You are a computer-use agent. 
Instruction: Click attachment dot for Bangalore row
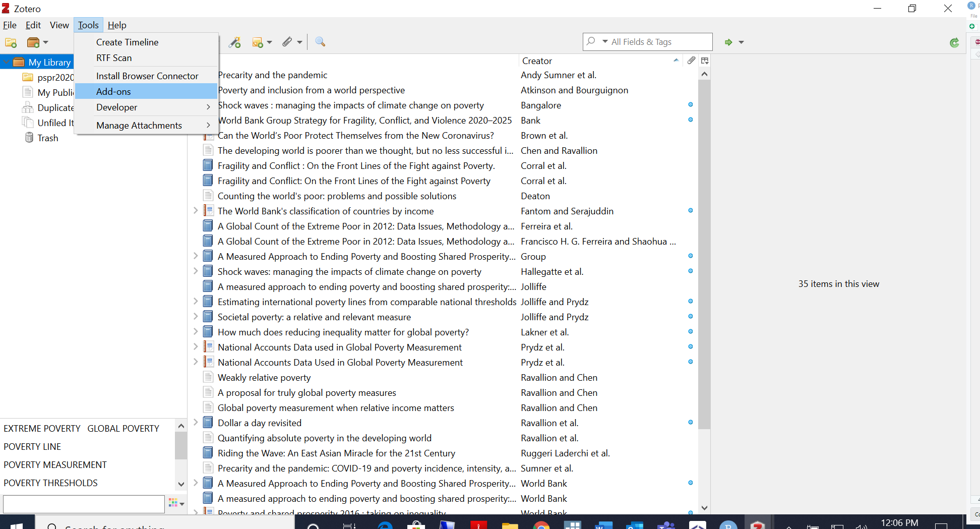691,104
